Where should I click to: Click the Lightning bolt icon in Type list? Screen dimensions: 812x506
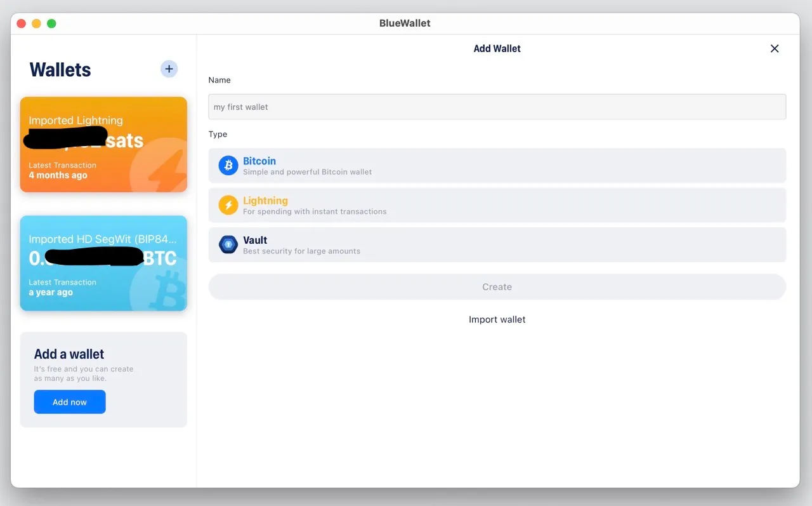[228, 205]
